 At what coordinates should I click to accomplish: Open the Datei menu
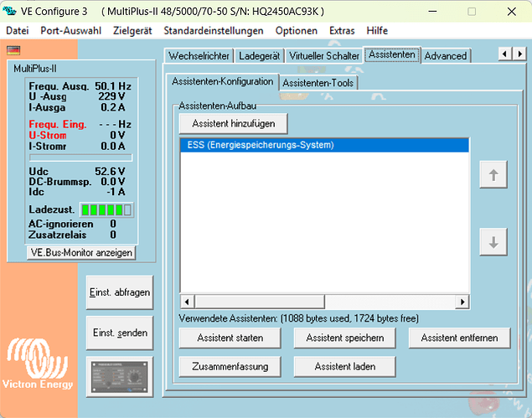pyautogui.click(x=18, y=30)
